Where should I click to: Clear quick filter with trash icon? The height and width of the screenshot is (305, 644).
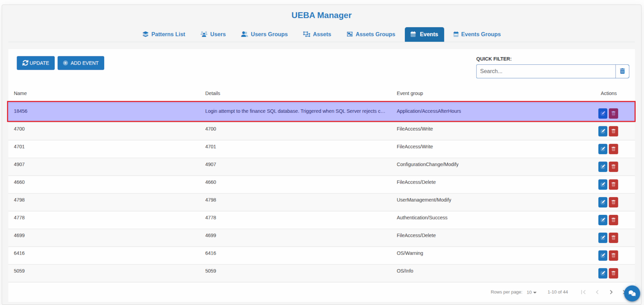coord(622,71)
